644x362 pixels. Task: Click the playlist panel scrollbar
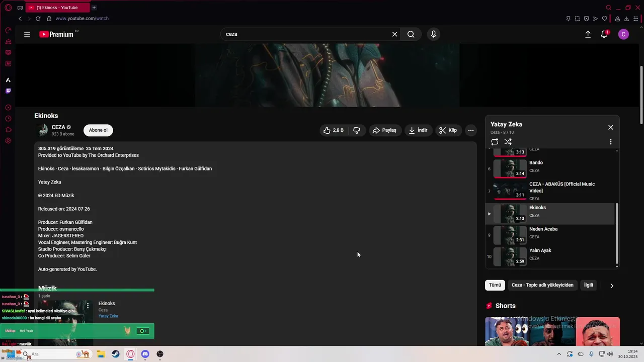pyautogui.click(x=617, y=233)
